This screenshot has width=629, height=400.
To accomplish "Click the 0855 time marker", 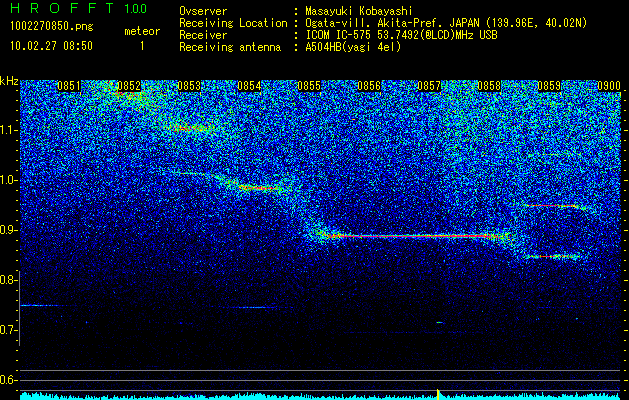I will click(x=309, y=86).
